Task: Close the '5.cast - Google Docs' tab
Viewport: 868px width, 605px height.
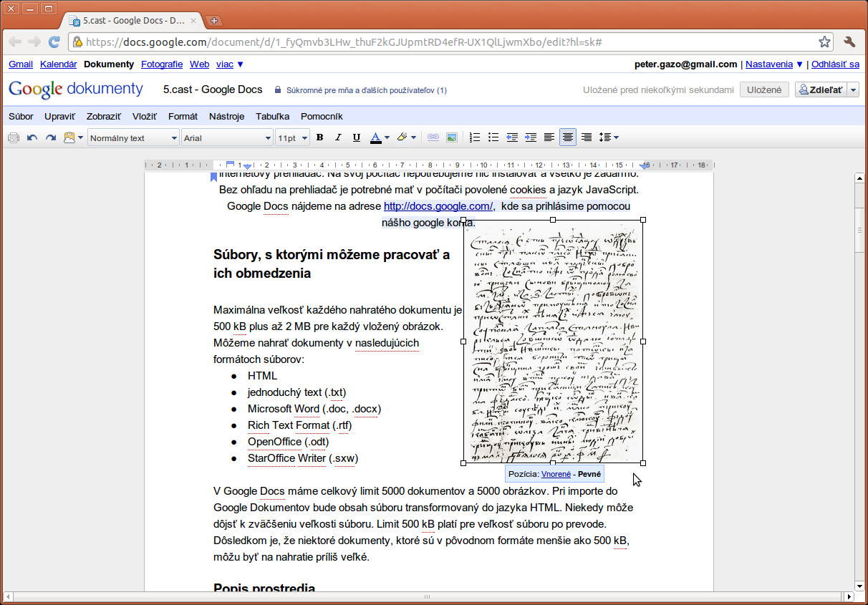Action: point(193,21)
